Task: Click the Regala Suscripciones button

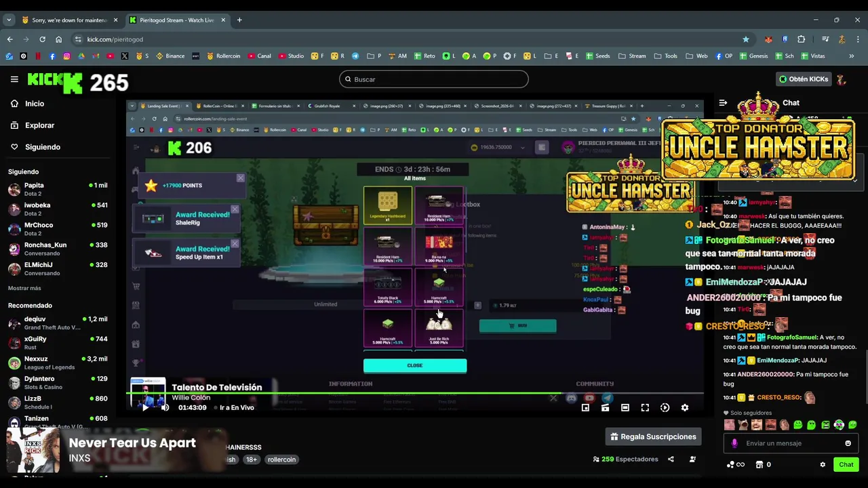Action: tap(653, 436)
